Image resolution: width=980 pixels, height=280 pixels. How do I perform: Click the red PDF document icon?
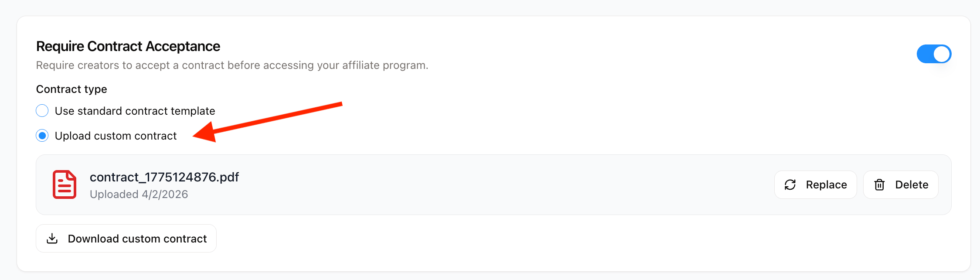coord(65,184)
